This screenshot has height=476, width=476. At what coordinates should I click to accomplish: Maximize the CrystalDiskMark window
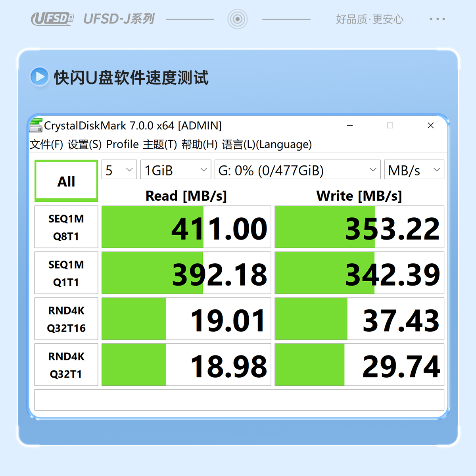pos(390,125)
